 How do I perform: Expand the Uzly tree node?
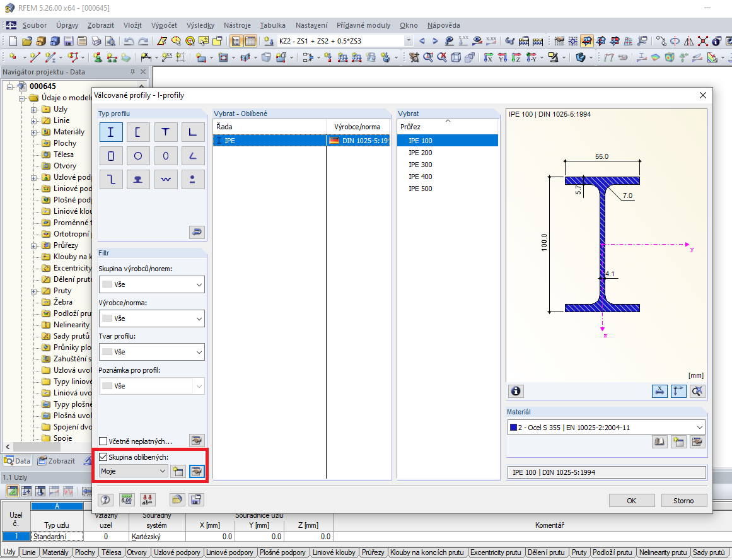33,110
